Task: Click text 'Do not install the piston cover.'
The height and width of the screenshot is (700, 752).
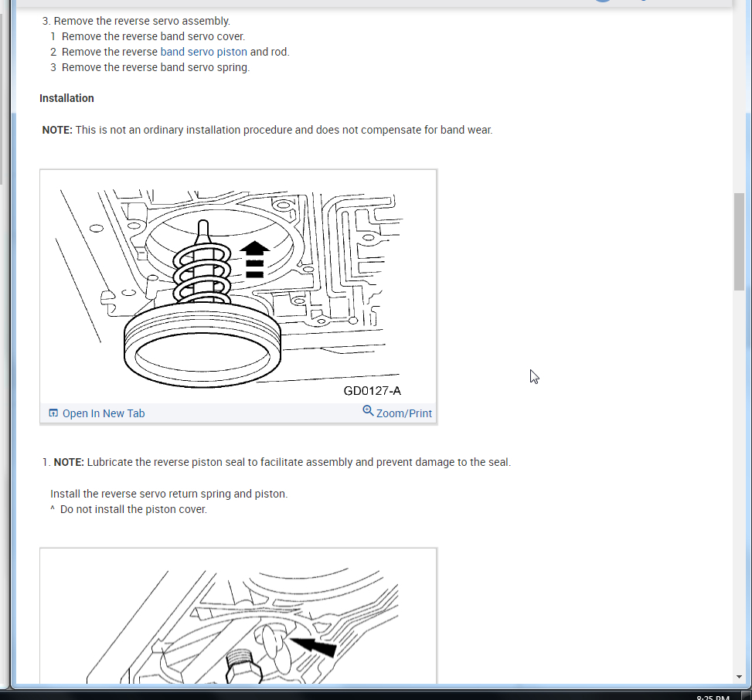Action: [x=134, y=509]
